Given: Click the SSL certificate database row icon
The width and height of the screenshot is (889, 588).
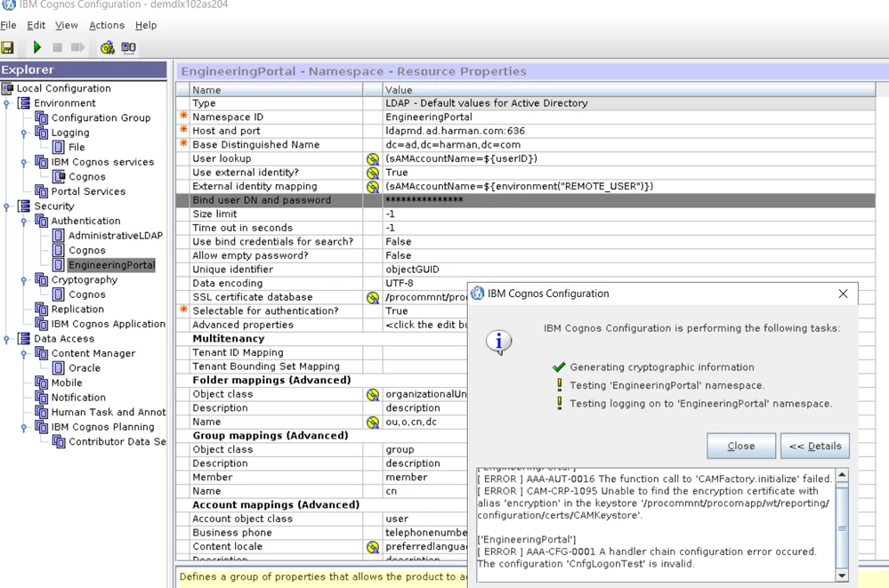Looking at the screenshot, I should coord(373,297).
